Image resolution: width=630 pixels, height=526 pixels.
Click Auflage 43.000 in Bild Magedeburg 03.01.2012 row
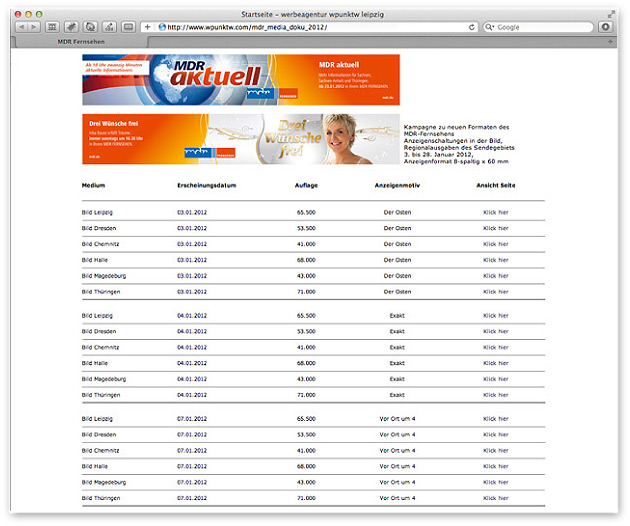306,276
